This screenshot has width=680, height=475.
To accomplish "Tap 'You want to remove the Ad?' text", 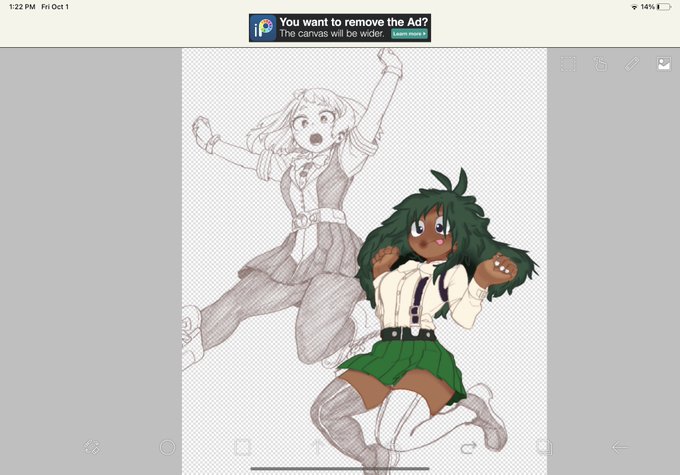I will pos(353,22).
